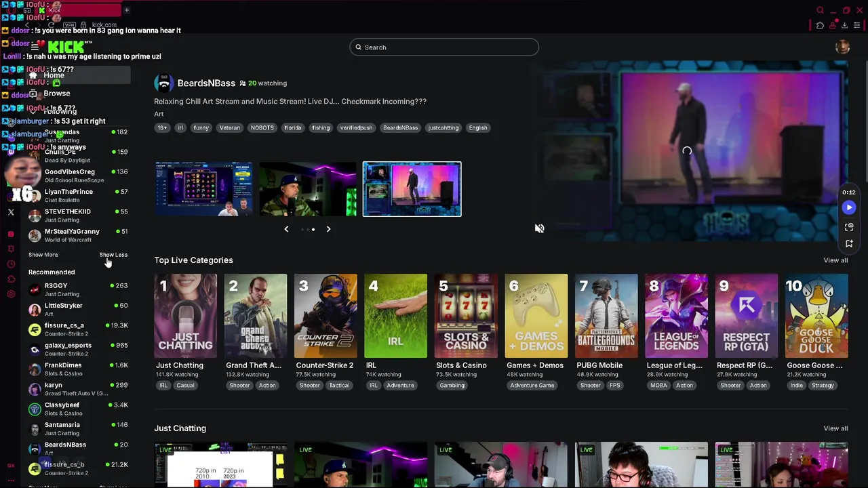
Task: Unmute the featured stream audio
Action: [539, 228]
